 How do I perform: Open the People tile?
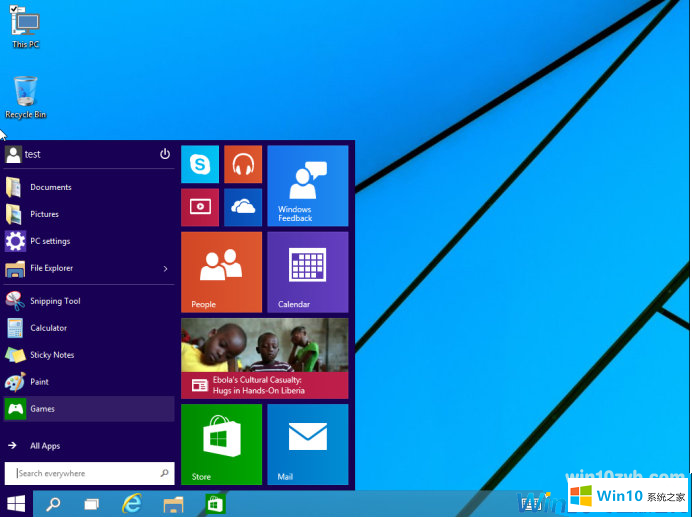click(x=221, y=272)
